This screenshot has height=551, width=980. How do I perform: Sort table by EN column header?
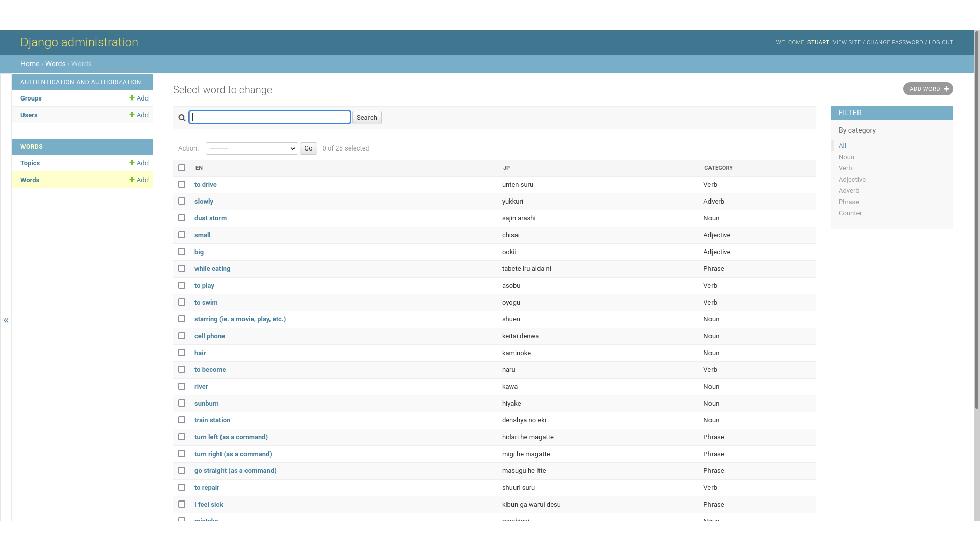(199, 168)
